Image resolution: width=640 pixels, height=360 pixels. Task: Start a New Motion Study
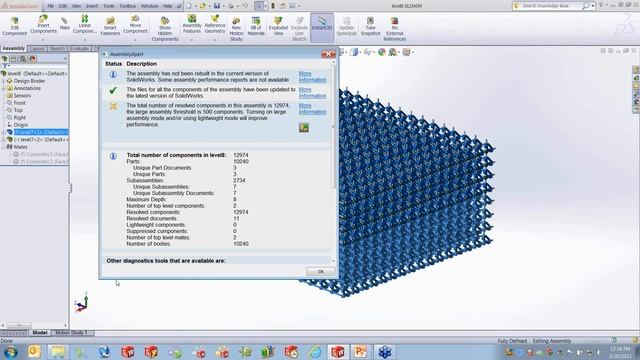pos(236,29)
